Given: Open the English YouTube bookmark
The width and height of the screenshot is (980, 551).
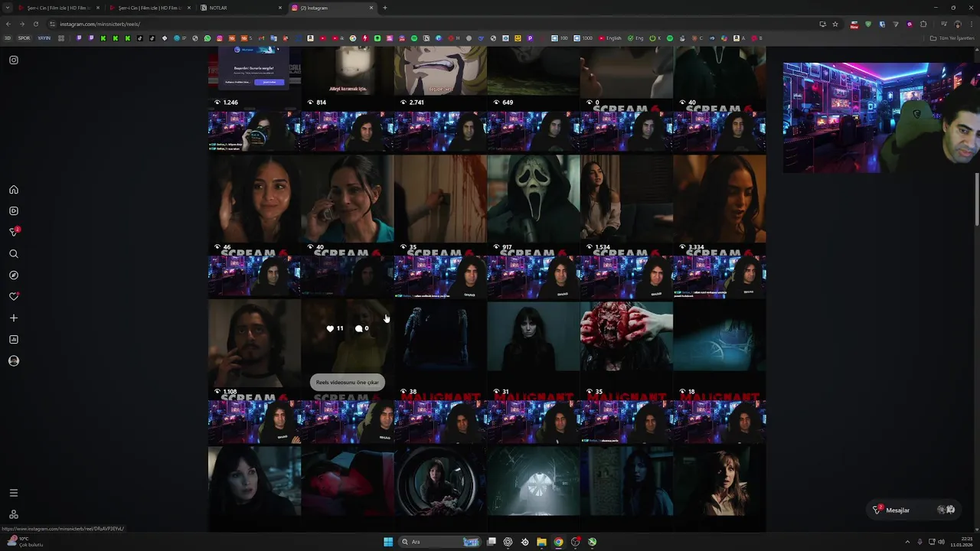Looking at the screenshot, I should pyautogui.click(x=610, y=38).
